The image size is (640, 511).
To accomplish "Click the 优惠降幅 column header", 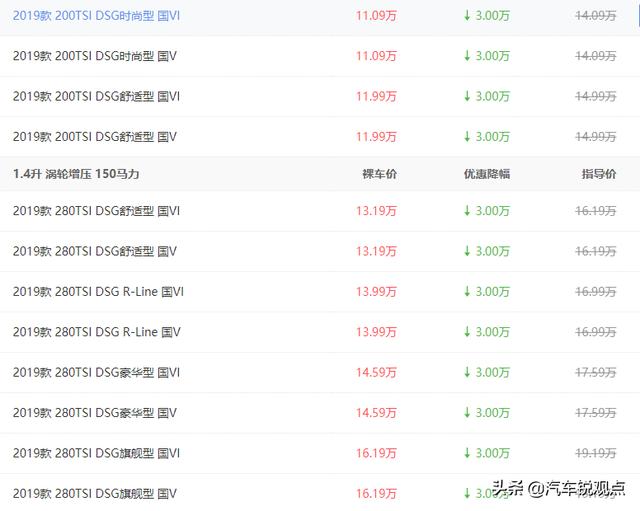I will [x=486, y=174].
